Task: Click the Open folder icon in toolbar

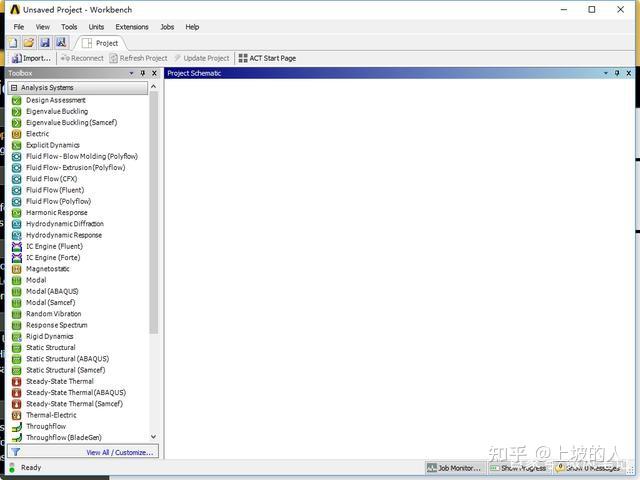Action: click(29, 42)
